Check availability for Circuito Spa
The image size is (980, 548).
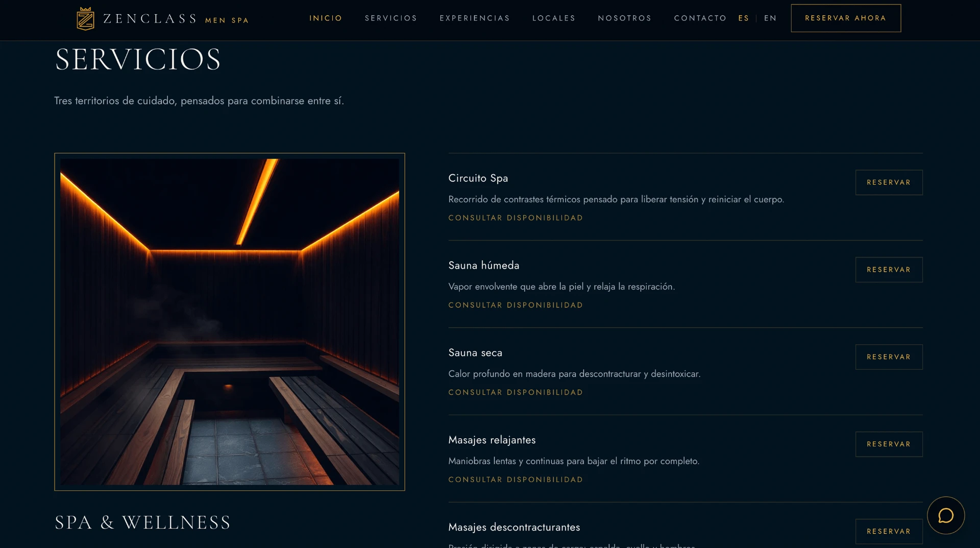click(516, 218)
